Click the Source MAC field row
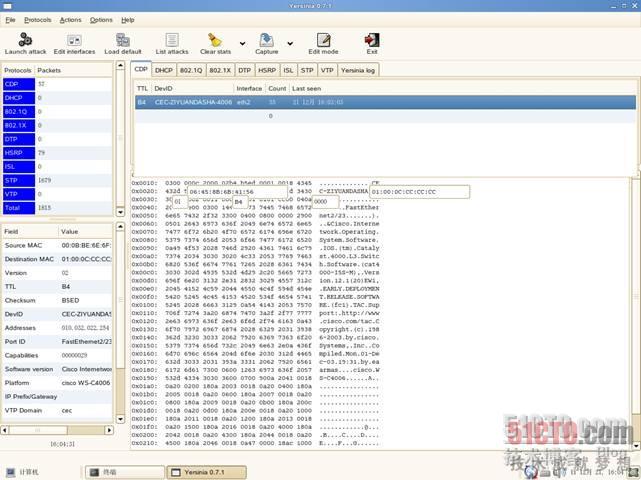Image resolution: width=641 pixels, height=480 pixels. (x=57, y=245)
